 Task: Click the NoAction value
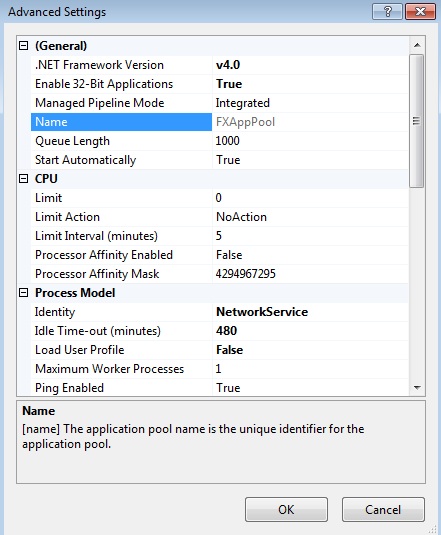241,217
